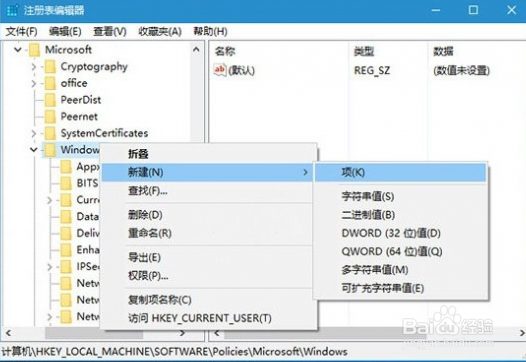Expand the SystemCertificates key
The width and height of the screenshot is (526, 362).
[x=34, y=133]
